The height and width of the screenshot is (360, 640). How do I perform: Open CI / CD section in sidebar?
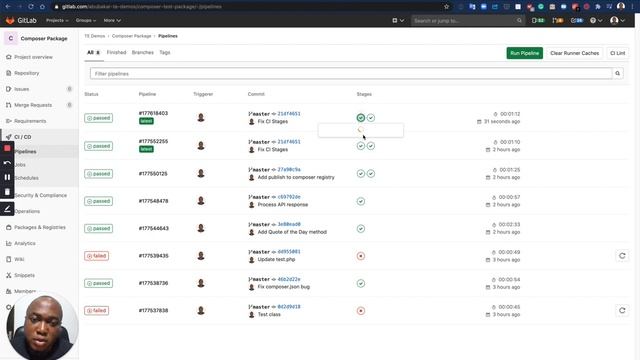pos(22,137)
